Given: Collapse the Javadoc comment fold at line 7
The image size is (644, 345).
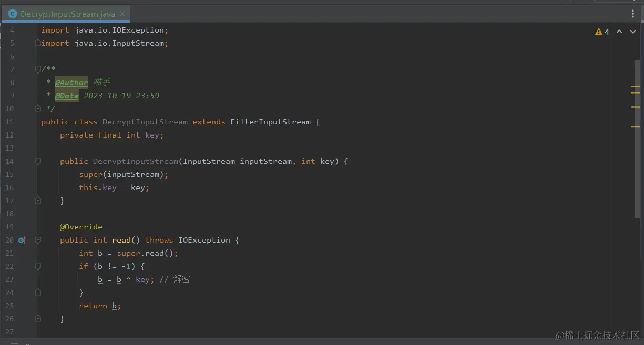Looking at the screenshot, I should coord(38,69).
